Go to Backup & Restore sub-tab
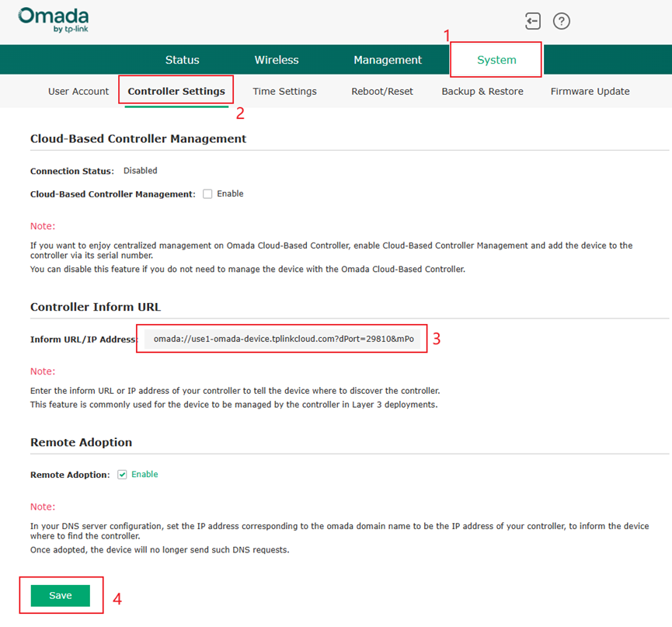Viewport: 672px width, 627px height. pos(482,92)
